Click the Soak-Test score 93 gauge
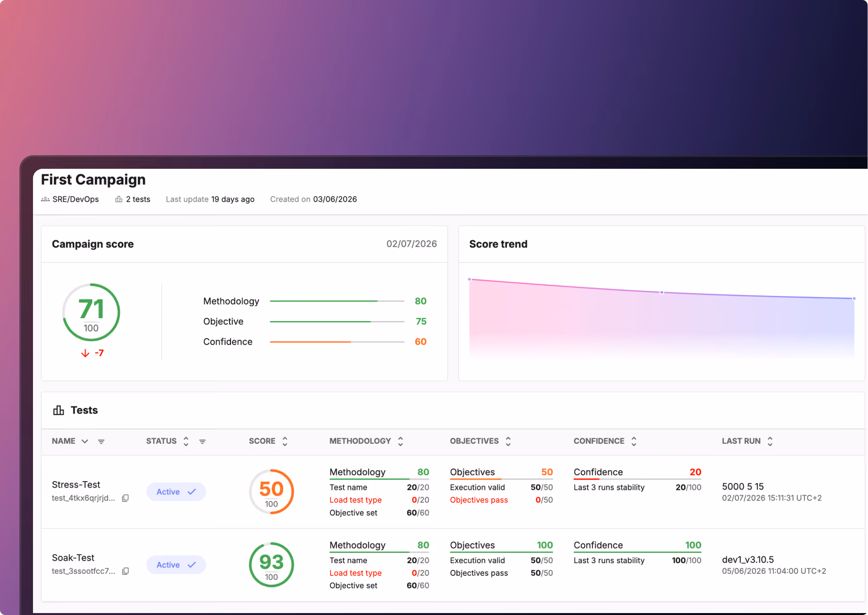Viewport: 868px width, 615px height. [x=271, y=565]
